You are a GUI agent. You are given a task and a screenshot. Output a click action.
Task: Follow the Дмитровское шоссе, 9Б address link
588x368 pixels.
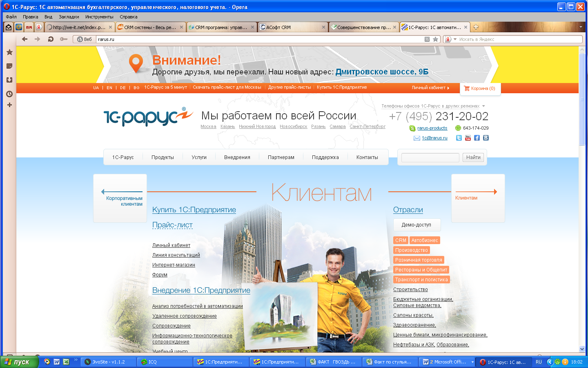pyautogui.click(x=382, y=72)
